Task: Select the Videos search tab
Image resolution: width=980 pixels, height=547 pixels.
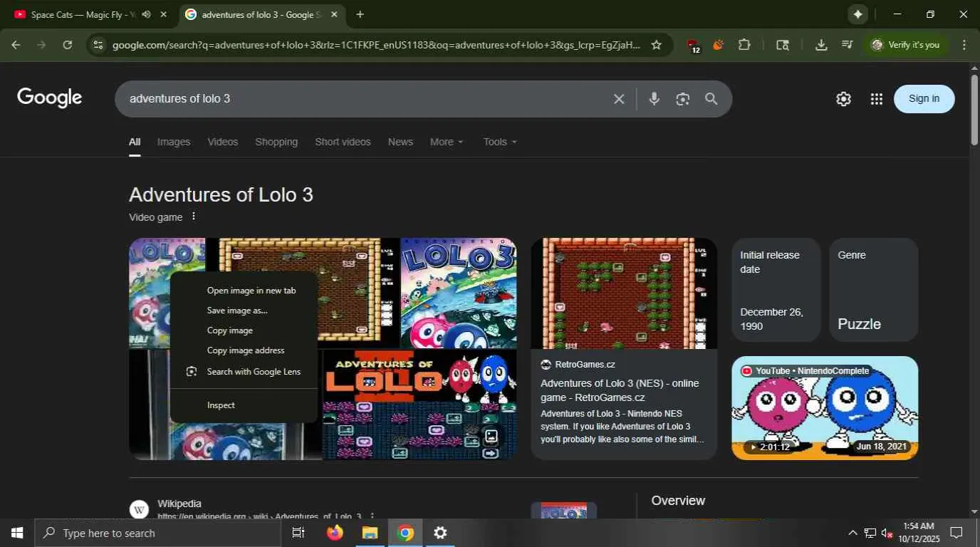Action: pyautogui.click(x=223, y=142)
